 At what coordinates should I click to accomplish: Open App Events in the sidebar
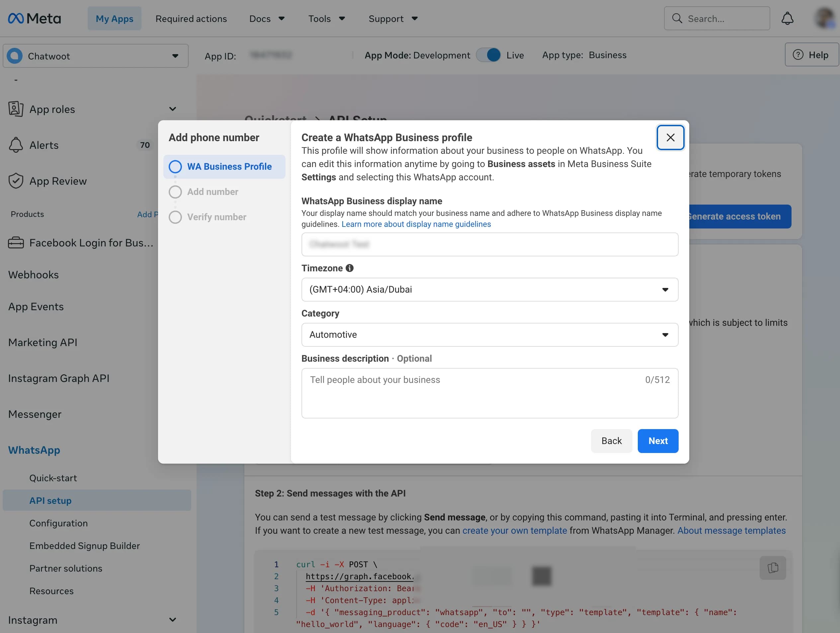(36, 307)
